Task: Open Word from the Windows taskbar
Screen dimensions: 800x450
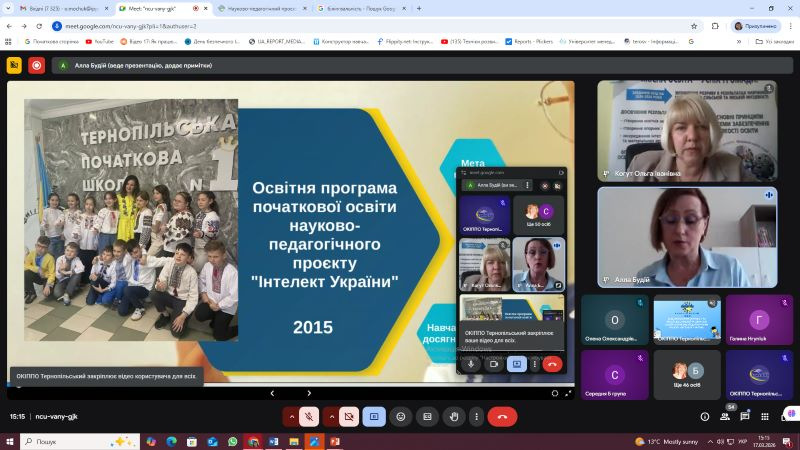Action: (275, 441)
